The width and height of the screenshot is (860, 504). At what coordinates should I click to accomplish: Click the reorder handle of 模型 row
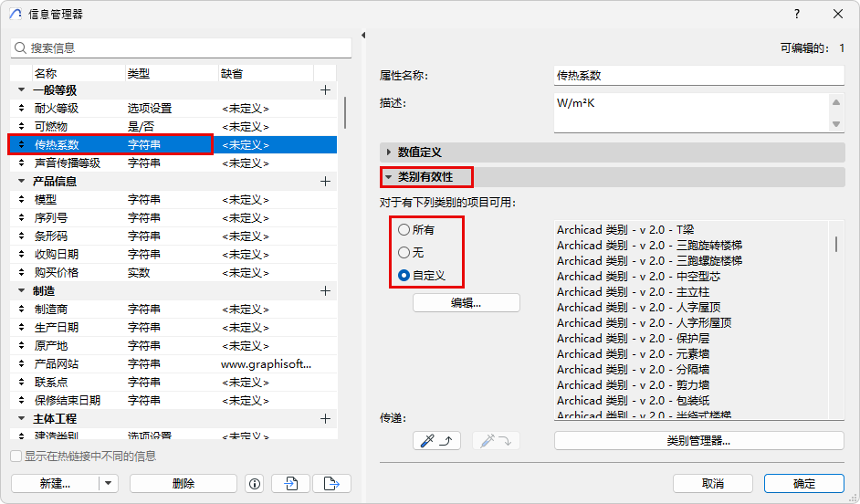[21, 200]
